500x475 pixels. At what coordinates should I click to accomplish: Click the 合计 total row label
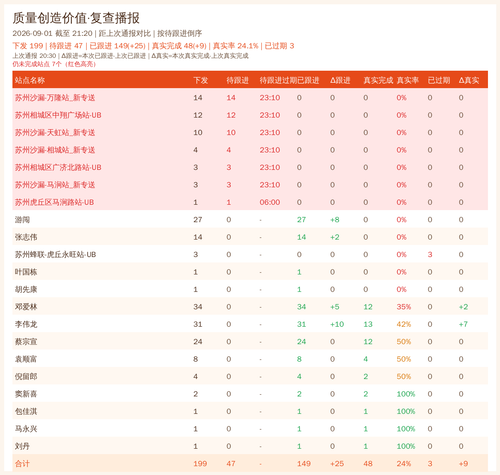coord(22,464)
